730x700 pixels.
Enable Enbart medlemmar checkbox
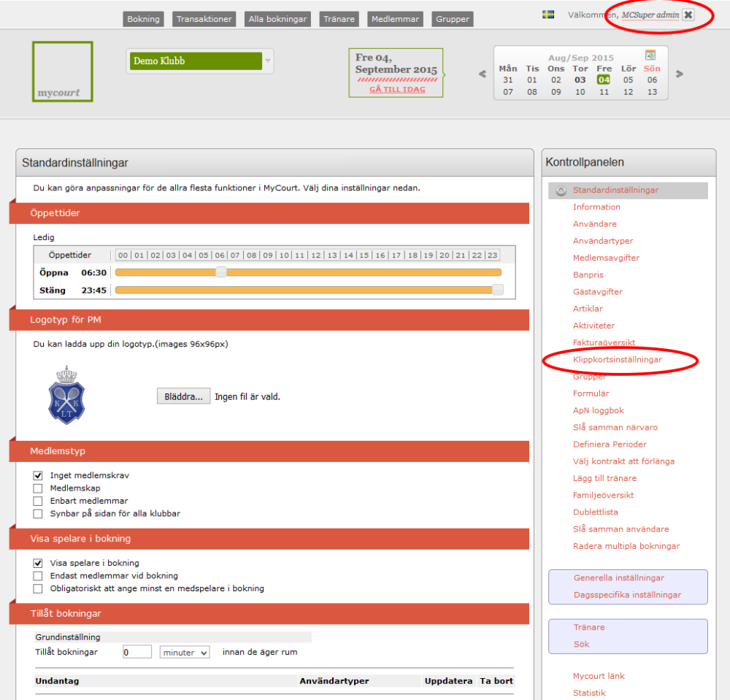click(x=38, y=501)
